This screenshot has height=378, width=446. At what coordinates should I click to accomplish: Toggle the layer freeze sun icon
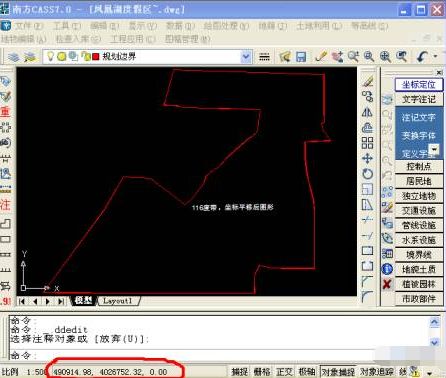coord(61,56)
